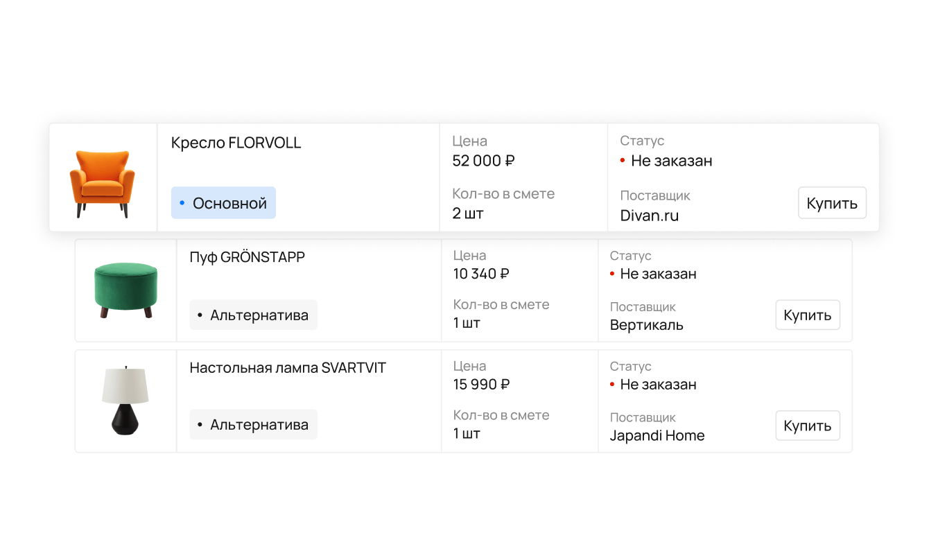Select Альтернатива tag on lamp row

point(253,425)
